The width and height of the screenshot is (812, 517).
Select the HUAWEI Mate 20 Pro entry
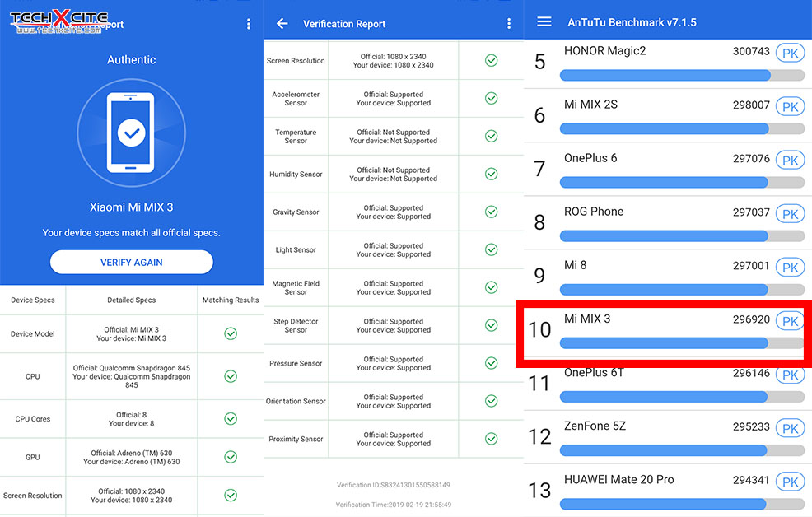pyautogui.click(x=668, y=490)
